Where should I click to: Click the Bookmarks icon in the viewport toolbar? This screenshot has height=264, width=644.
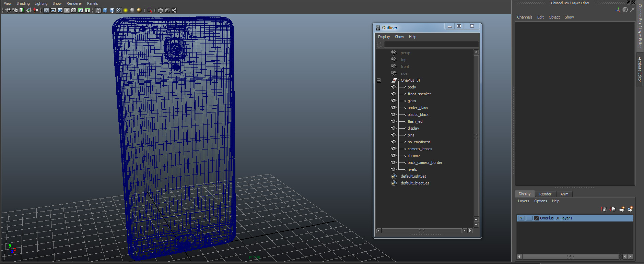pos(22,10)
